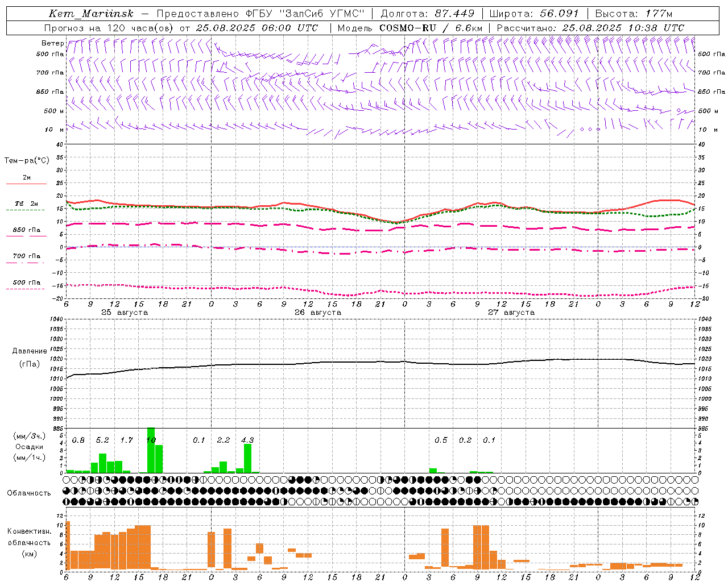The image size is (728, 582).
Task: Click the tallest green precipitation bar under 10
Action: coord(151,450)
